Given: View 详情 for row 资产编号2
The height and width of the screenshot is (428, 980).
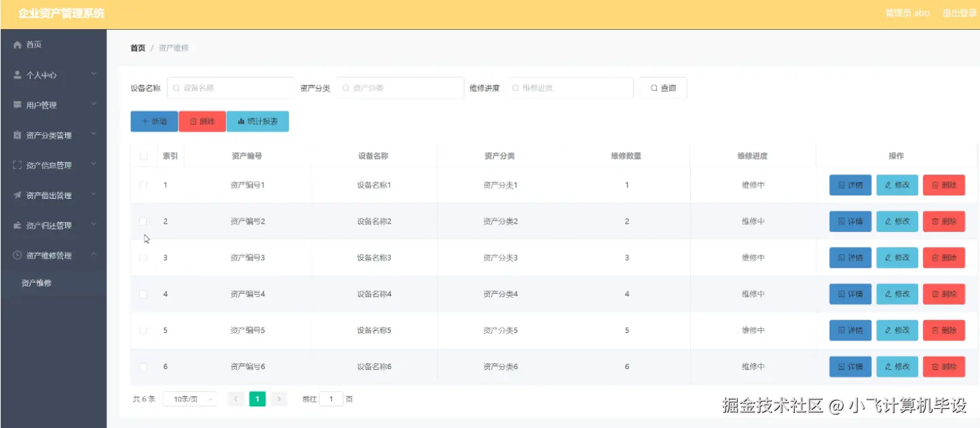Looking at the screenshot, I should (850, 222).
